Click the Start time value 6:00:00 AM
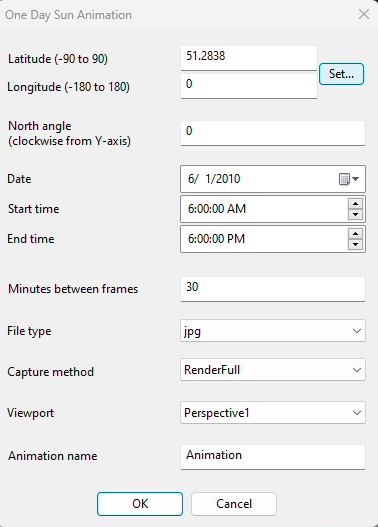The width and height of the screenshot is (378, 527). (x=217, y=209)
